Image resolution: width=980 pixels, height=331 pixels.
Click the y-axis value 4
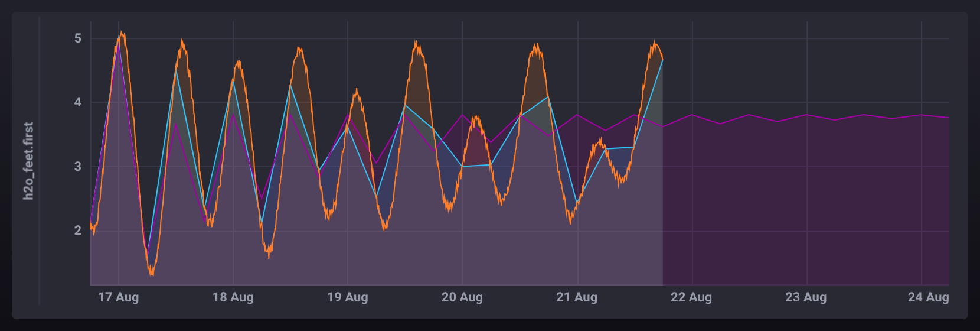(x=78, y=102)
